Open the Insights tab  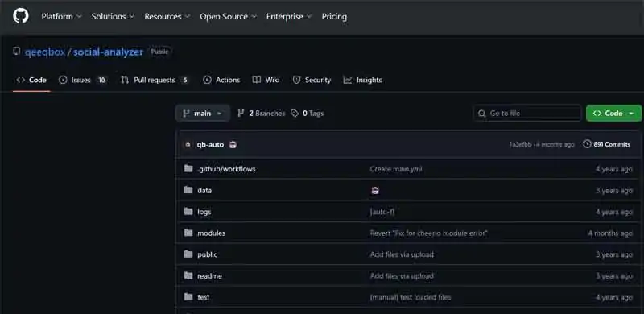pyautogui.click(x=363, y=81)
